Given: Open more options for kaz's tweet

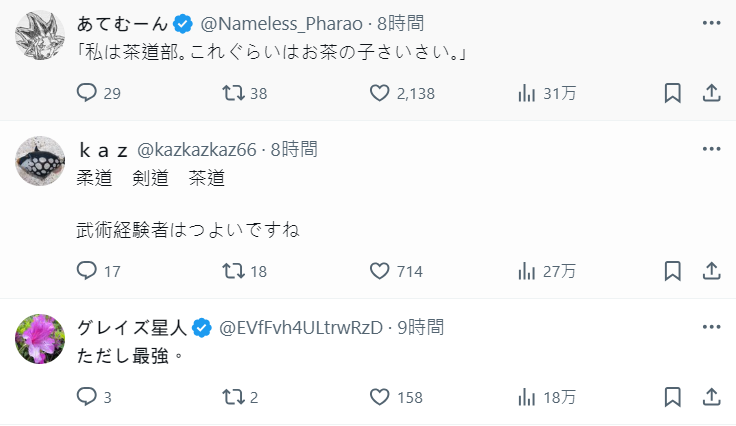Looking at the screenshot, I should click(711, 149).
